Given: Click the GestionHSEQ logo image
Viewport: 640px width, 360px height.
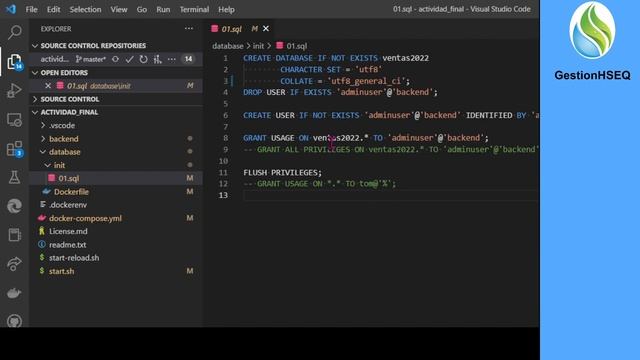Looking at the screenshot, I should pyautogui.click(x=592, y=30).
